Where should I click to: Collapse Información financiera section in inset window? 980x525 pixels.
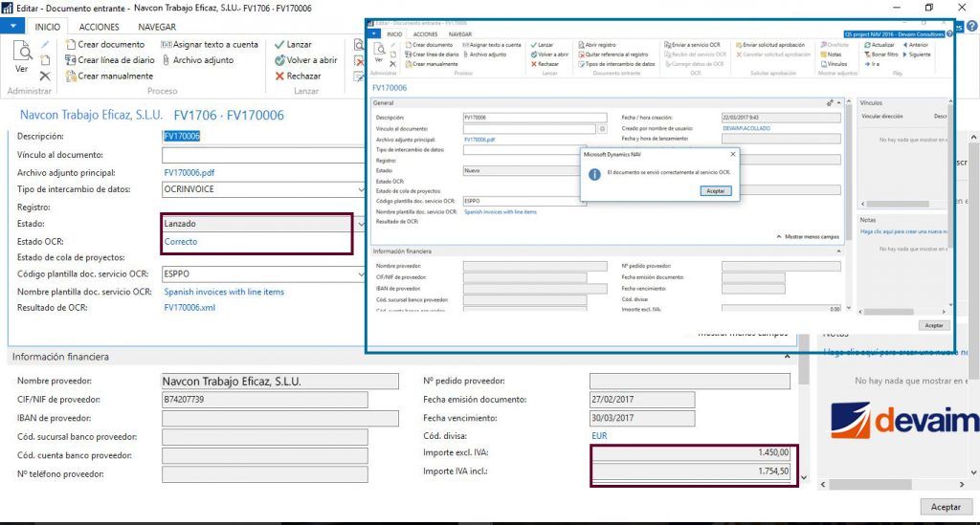(838, 251)
